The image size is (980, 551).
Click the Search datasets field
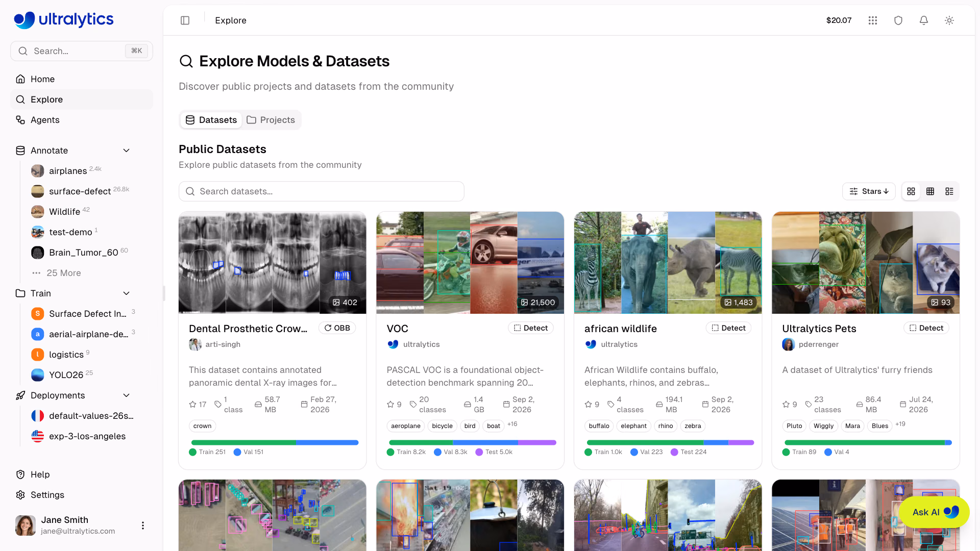pyautogui.click(x=322, y=191)
